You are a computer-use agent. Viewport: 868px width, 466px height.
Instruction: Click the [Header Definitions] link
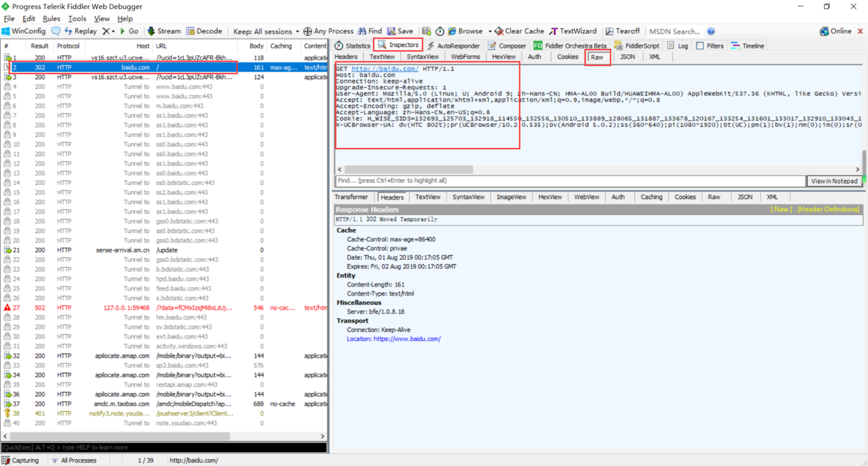pyautogui.click(x=828, y=210)
